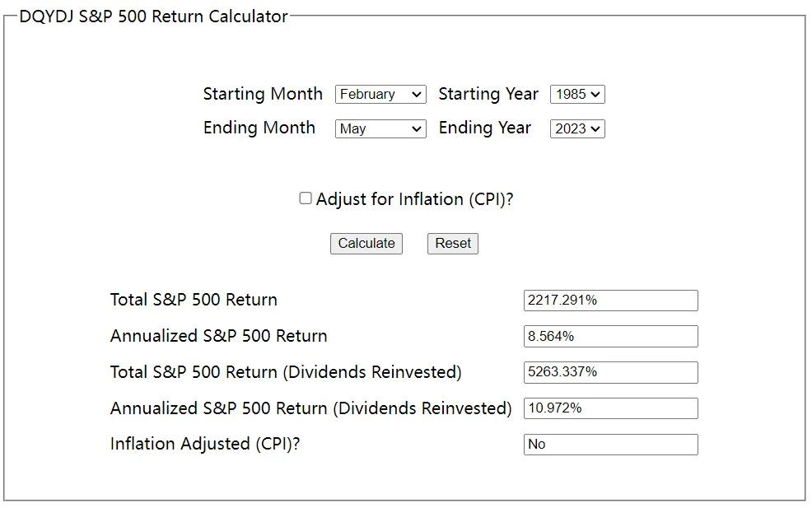Click the Reset button
The width and height of the screenshot is (812, 508).
click(x=453, y=244)
